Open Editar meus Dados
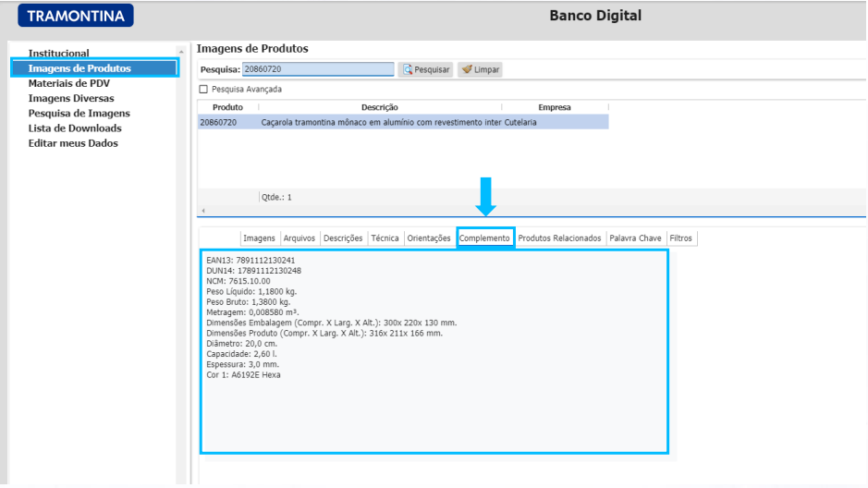The width and height of the screenshot is (868, 488). [x=73, y=142]
